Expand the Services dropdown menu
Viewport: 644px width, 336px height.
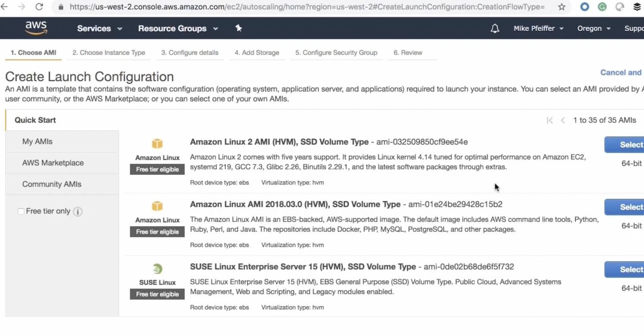coord(99,28)
